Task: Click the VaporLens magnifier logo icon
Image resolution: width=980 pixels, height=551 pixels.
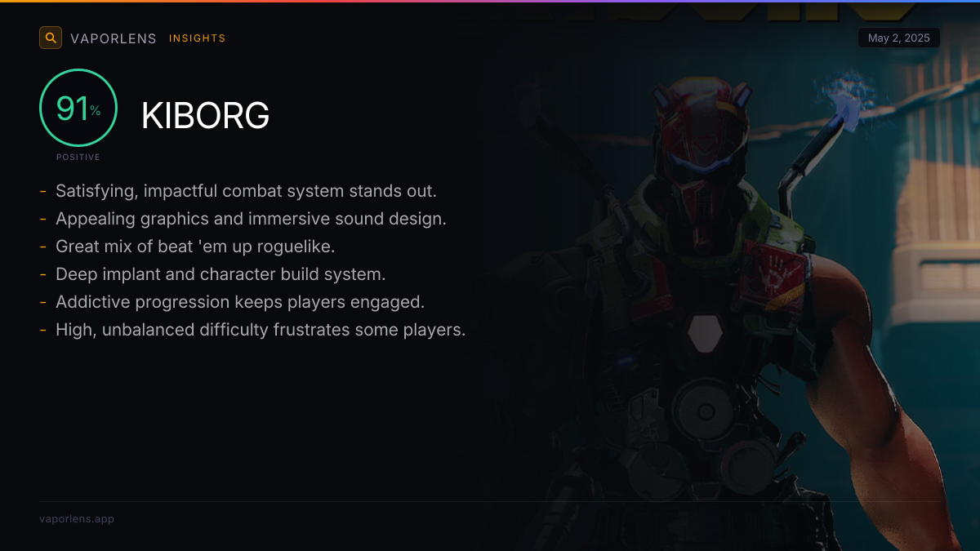Action: point(51,38)
